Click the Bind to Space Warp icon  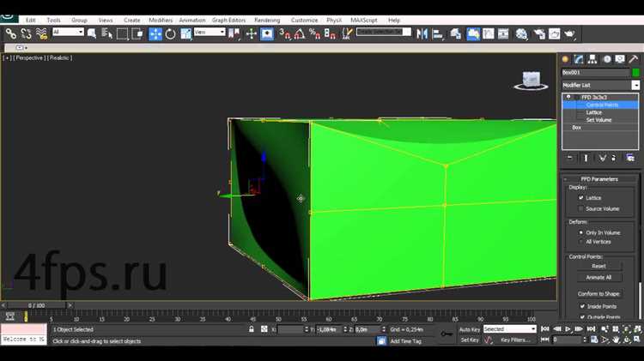click(x=41, y=33)
